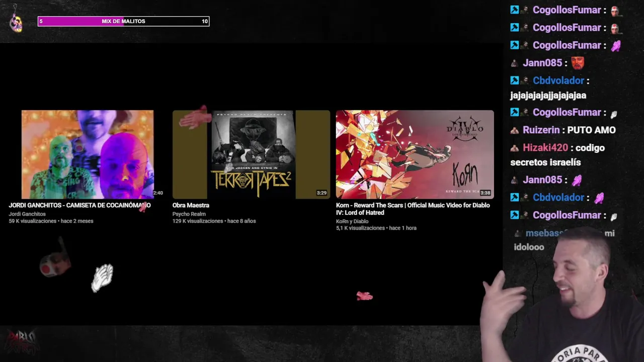Visit the Jordi Ganchitos channel name

click(27, 214)
